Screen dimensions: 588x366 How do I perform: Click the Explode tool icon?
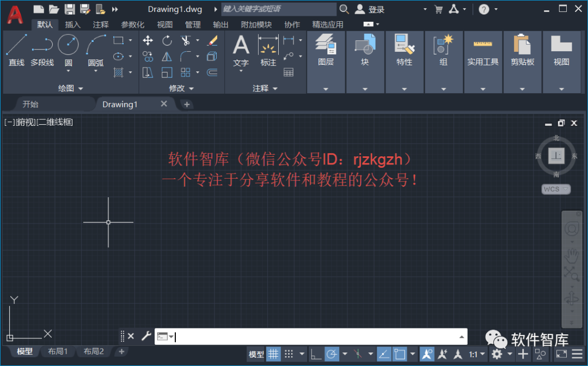point(212,56)
